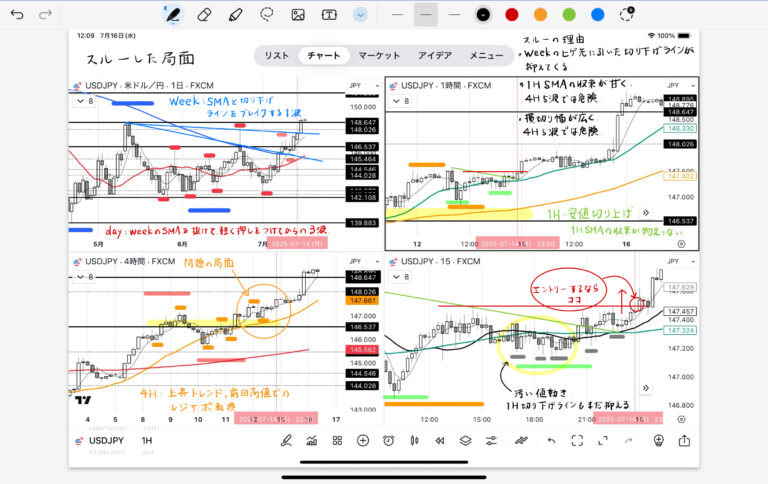Choose the thinnest stroke width
Screen dimensions: 768x484
click(397, 15)
